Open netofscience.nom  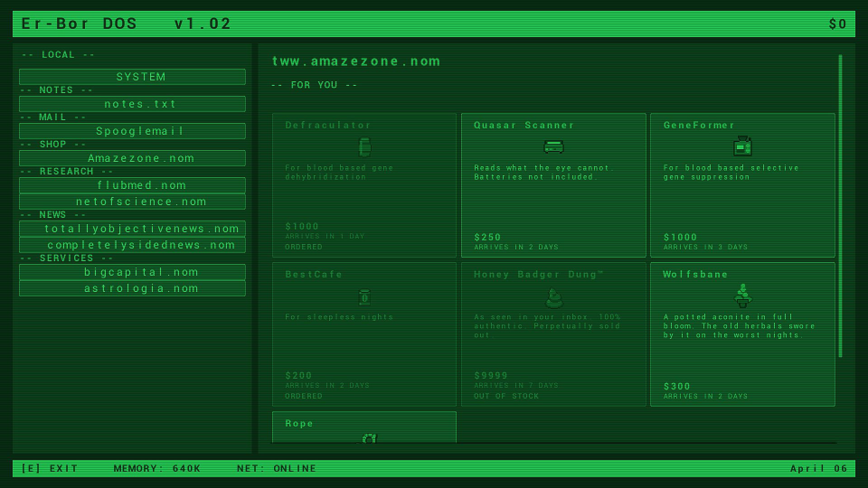point(132,202)
